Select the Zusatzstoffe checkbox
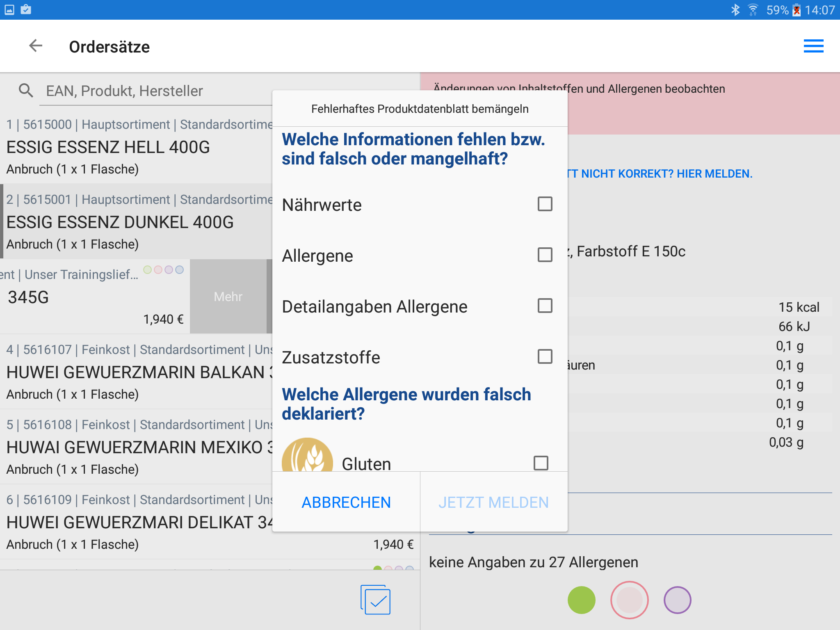840x630 pixels. [x=545, y=356]
